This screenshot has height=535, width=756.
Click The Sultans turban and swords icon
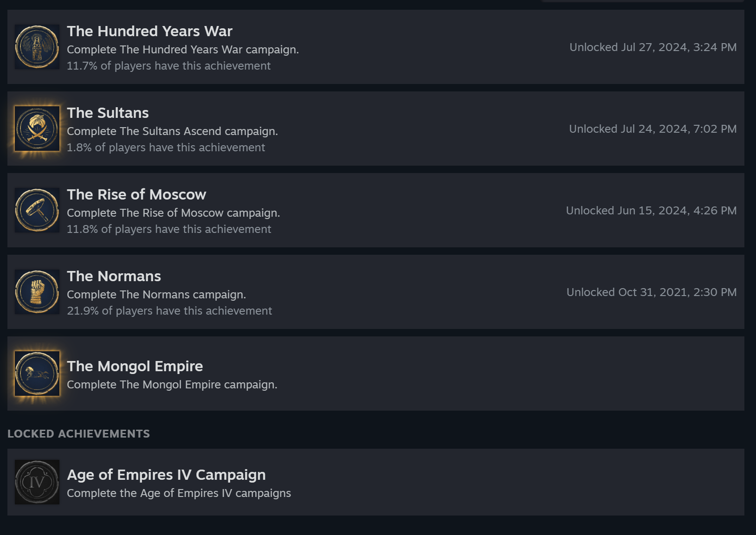(37, 129)
